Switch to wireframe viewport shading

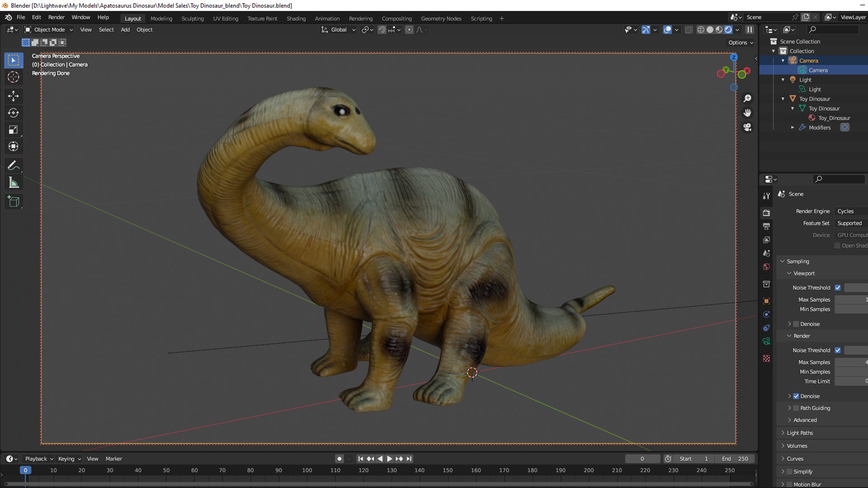click(701, 30)
